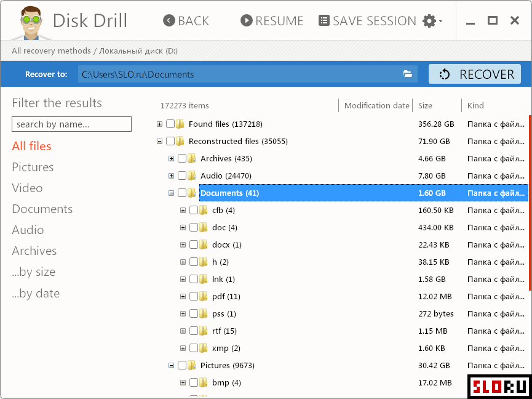
Task: Expand the doc (4) folder
Action: pyautogui.click(x=183, y=227)
